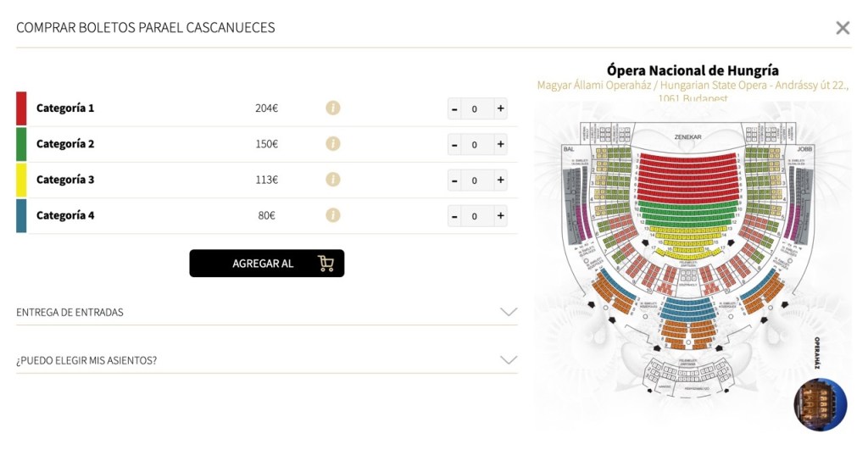Increase Categoría 4 ticket quantity

(x=500, y=216)
